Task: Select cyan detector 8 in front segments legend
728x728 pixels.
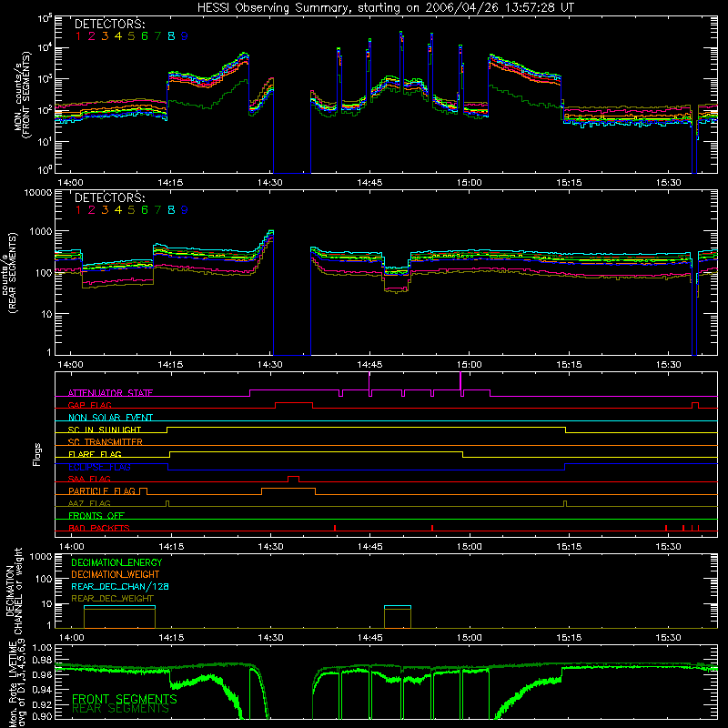Action: [171, 36]
